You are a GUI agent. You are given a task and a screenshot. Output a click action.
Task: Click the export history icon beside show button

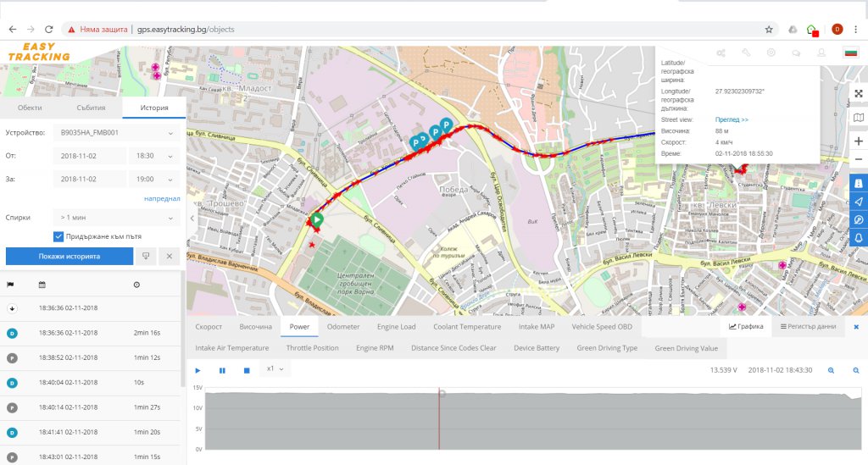point(146,256)
